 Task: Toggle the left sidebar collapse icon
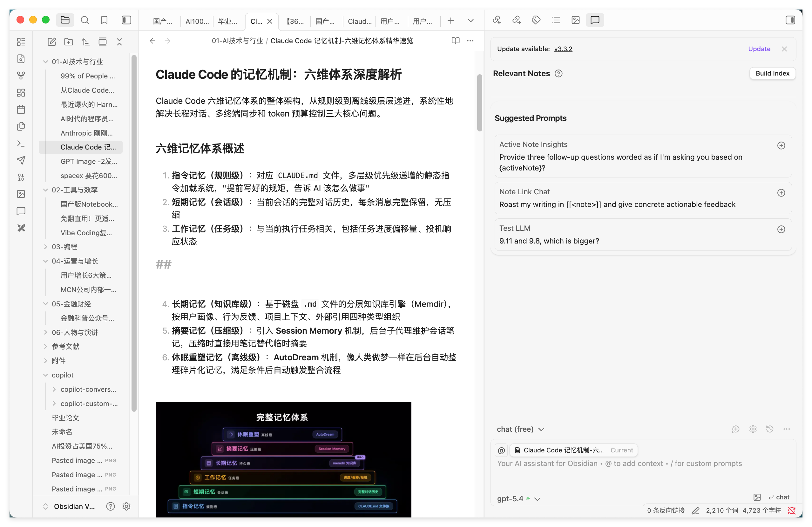pyautogui.click(x=126, y=20)
